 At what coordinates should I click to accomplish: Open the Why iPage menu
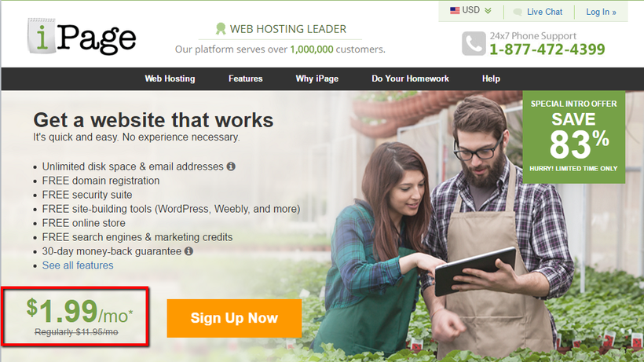click(317, 79)
